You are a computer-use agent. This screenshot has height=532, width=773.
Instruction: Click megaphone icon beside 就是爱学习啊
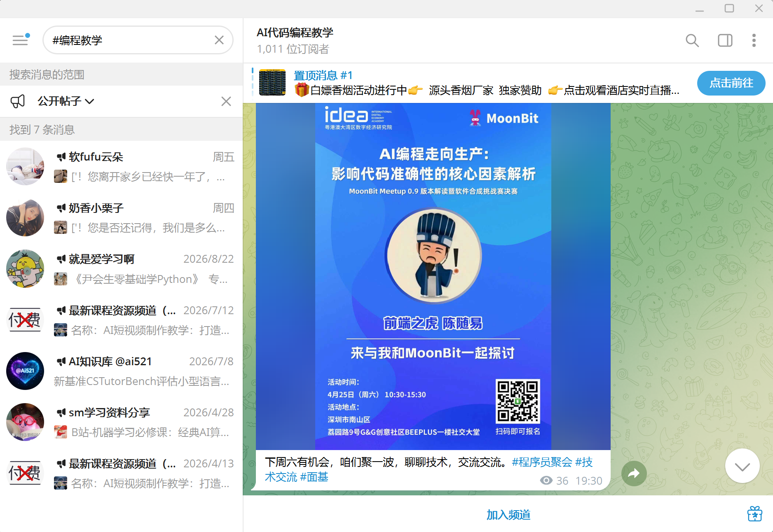point(61,259)
